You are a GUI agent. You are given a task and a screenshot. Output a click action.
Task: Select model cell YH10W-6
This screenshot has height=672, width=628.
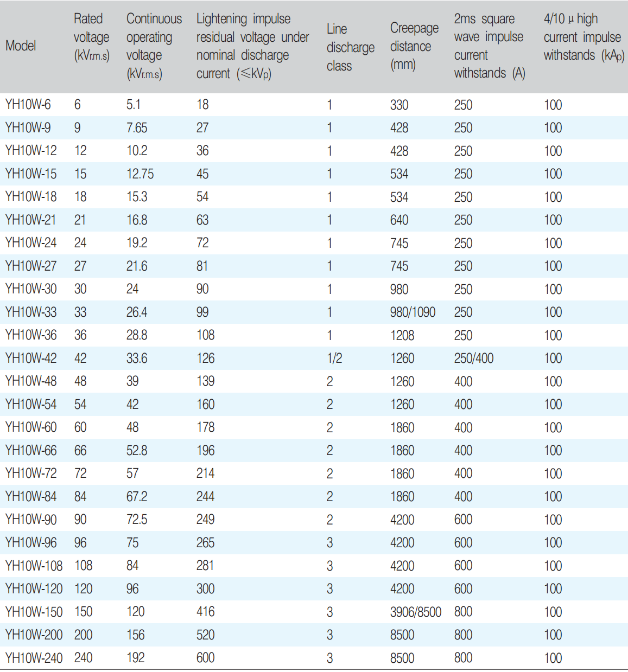pos(28,105)
